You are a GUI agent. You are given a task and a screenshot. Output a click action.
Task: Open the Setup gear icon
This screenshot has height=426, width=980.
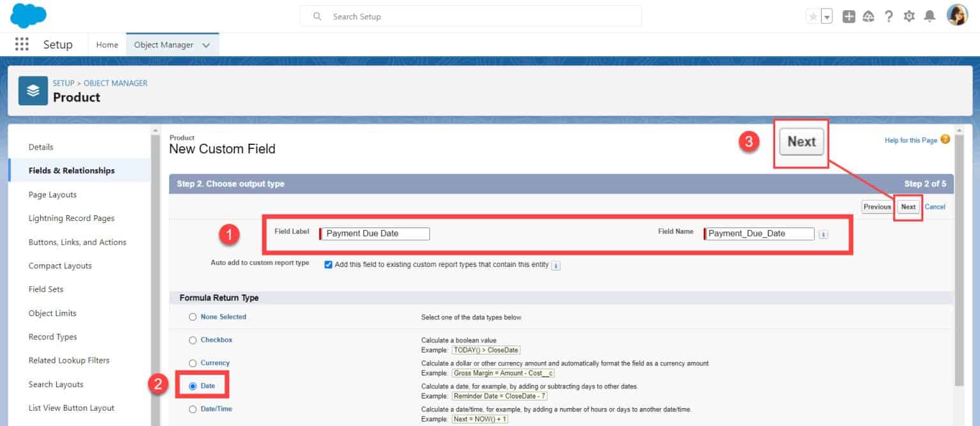point(909,17)
